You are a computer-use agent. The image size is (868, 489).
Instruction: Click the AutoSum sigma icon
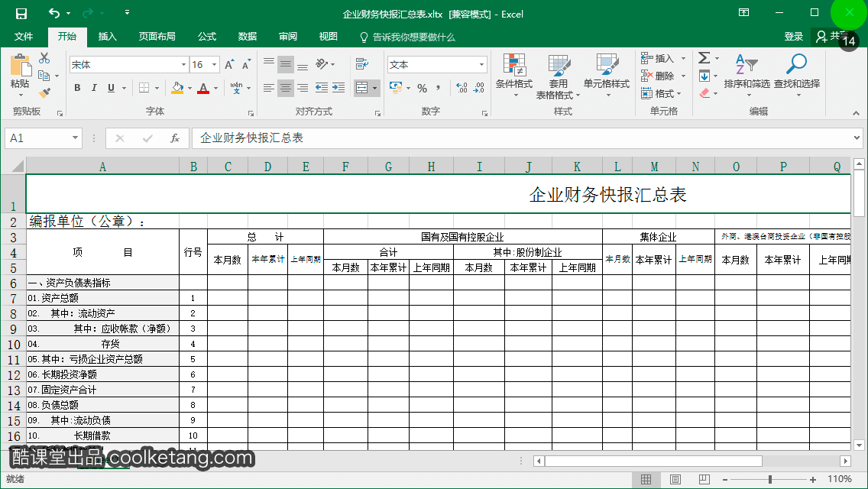704,58
